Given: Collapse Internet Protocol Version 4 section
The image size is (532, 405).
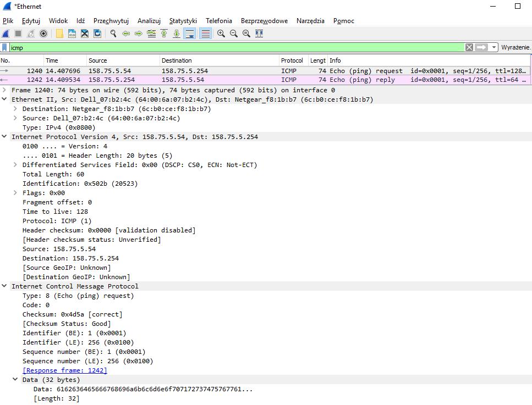Looking at the screenshot, I should pyautogui.click(x=4, y=137).
